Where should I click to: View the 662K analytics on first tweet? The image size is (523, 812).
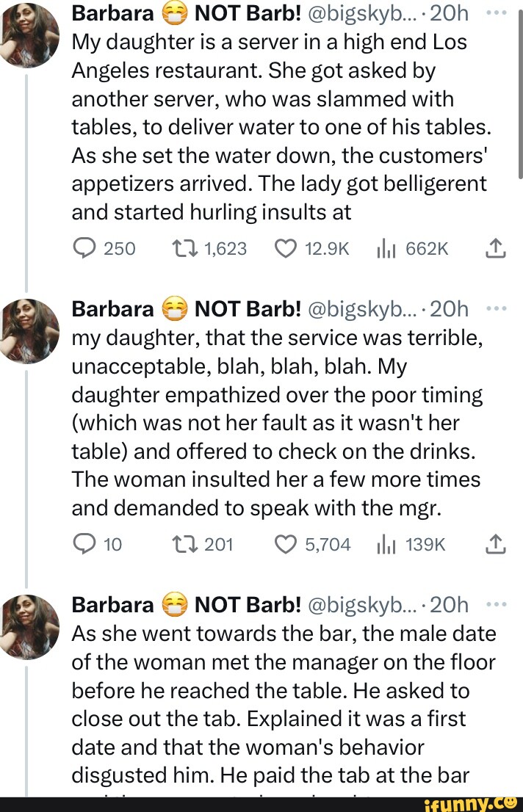(x=387, y=248)
